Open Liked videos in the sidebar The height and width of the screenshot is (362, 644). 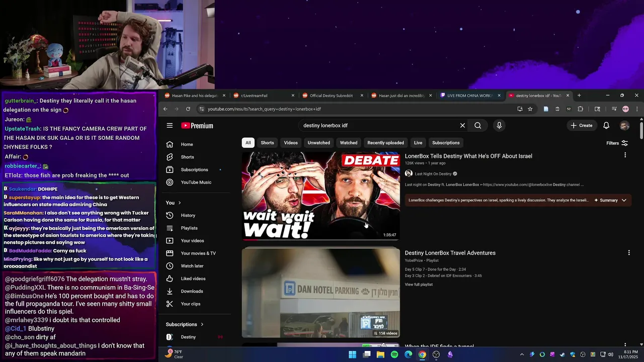[194, 279]
